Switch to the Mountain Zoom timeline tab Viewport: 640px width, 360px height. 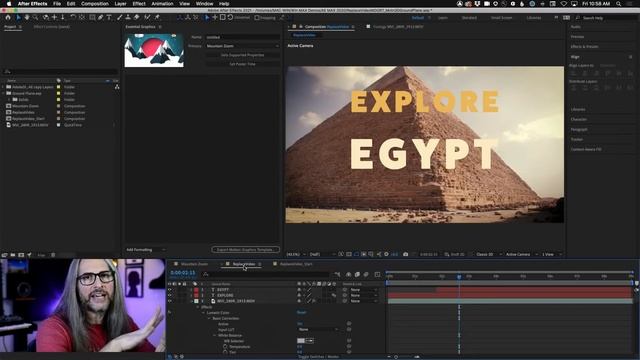pos(194,264)
